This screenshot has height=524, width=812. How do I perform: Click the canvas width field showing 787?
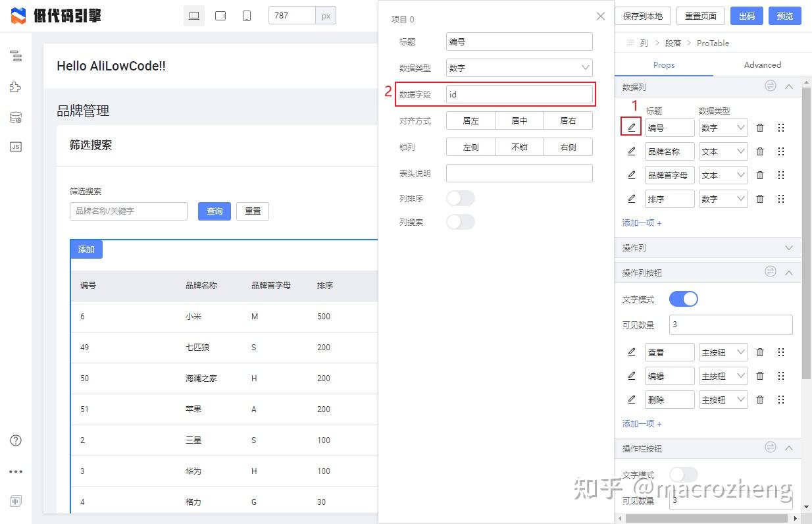tap(292, 16)
